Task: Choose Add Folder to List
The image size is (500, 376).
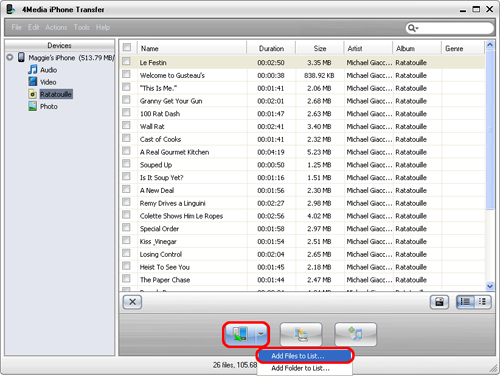Action: 305,368
